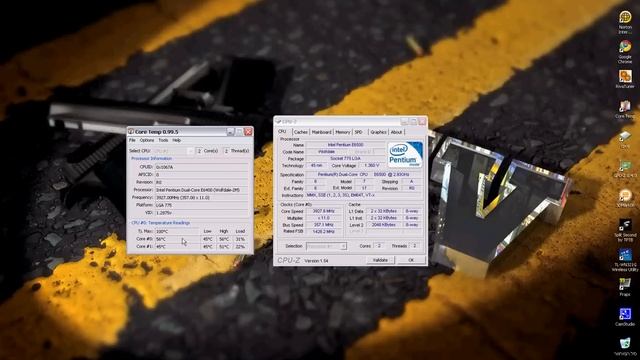Click the CPU-Z title bar icon
The width and height of the screenshot is (640, 360).
[x=278, y=121]
